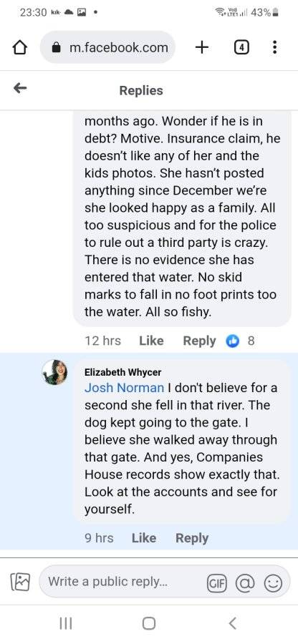Reply to the 12 hrs old comment
The width and height of the screenshot is (298, 644).
199,341
